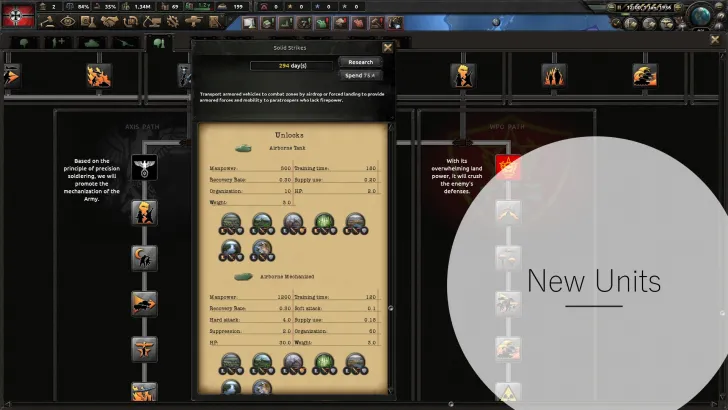
Task: Close the research tree window
Action: 715,40
